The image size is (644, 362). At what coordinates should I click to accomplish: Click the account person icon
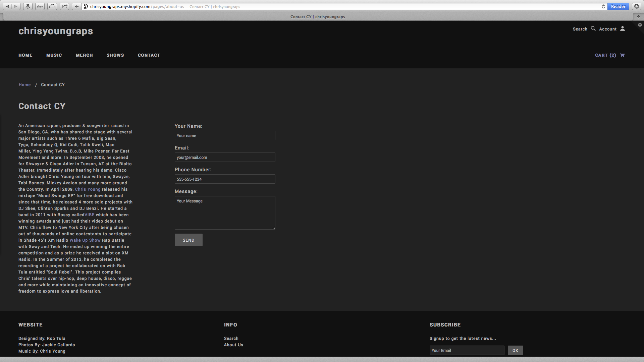[x=623, y=28]
